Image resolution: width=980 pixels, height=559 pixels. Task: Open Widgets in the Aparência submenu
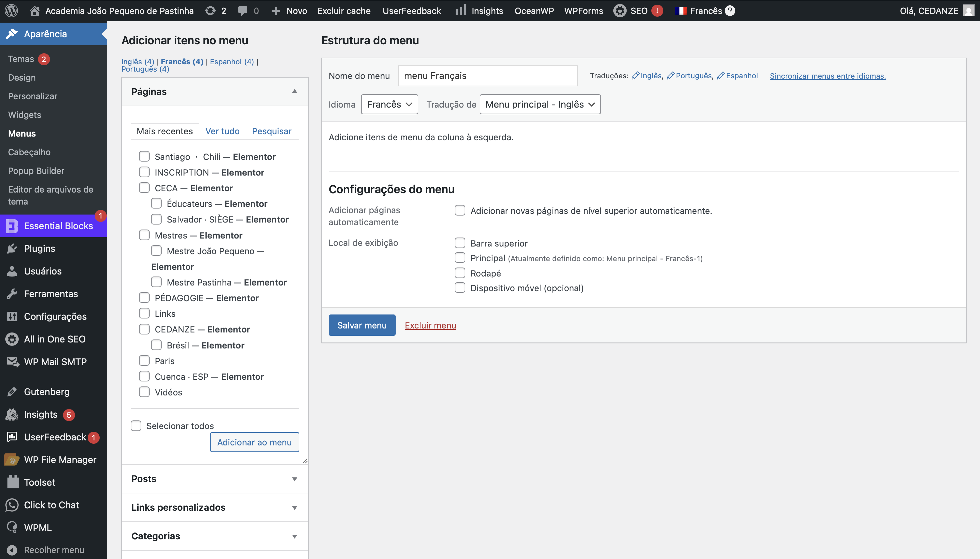pyautogui.click(x=25, y=114)
